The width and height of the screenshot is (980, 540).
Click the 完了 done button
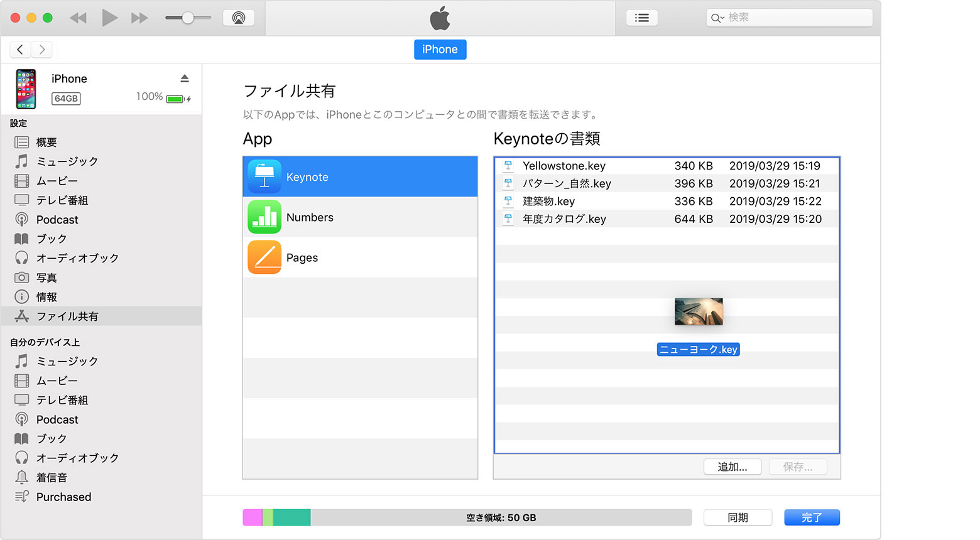[812, 517]
